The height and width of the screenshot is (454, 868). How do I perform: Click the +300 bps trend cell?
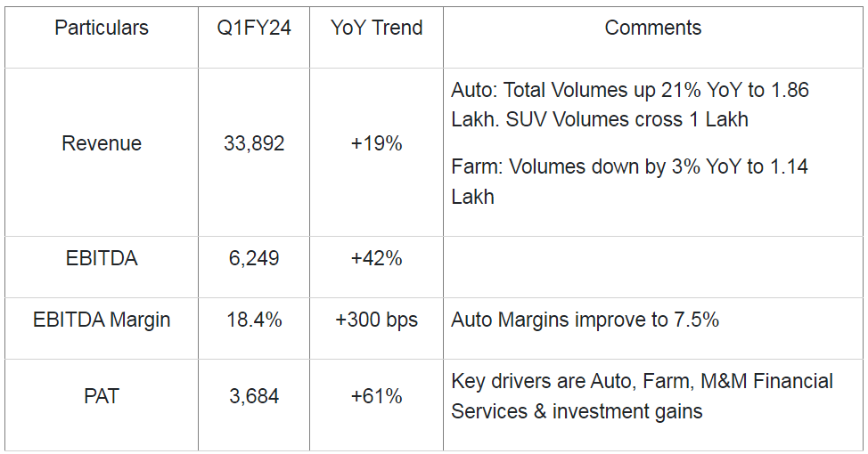tap(376, 320)
